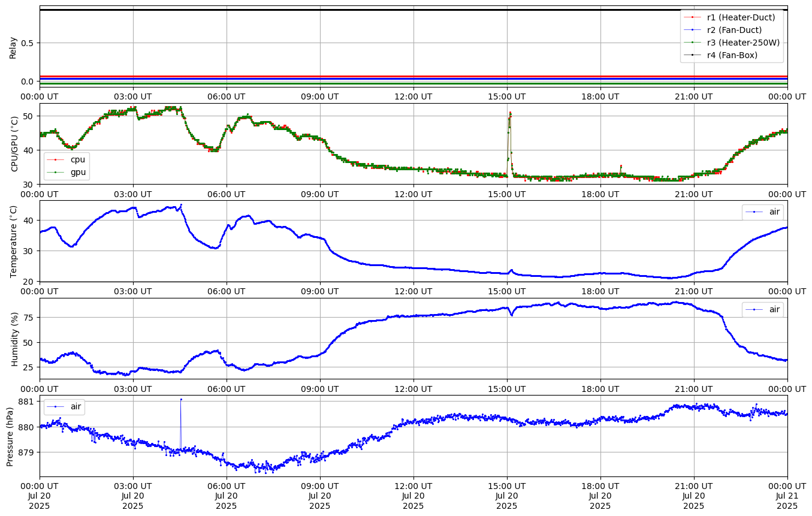Click the 21:00 UT label under Humidity plot
The image size is (812, 516).
click(x=694, y=388)
